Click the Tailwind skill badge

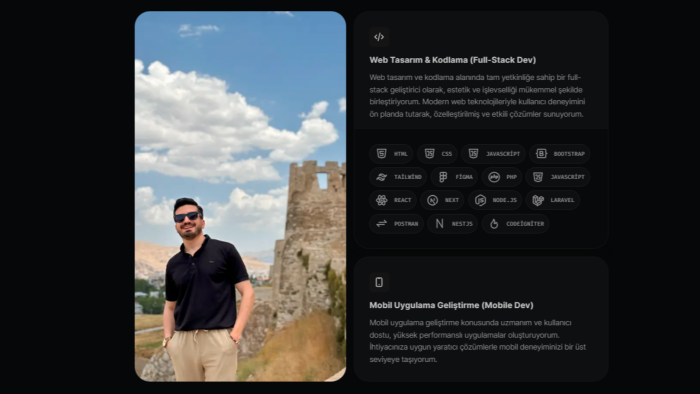(398, 177)
